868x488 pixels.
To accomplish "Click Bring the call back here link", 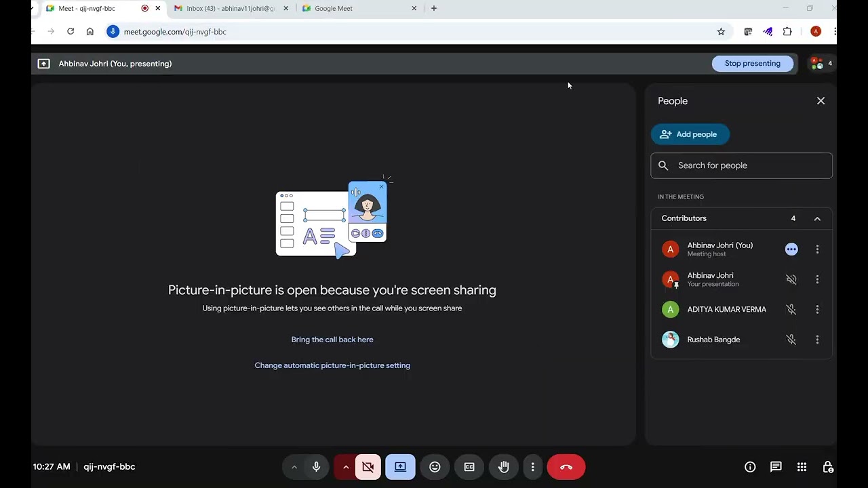I will (332, 340).
